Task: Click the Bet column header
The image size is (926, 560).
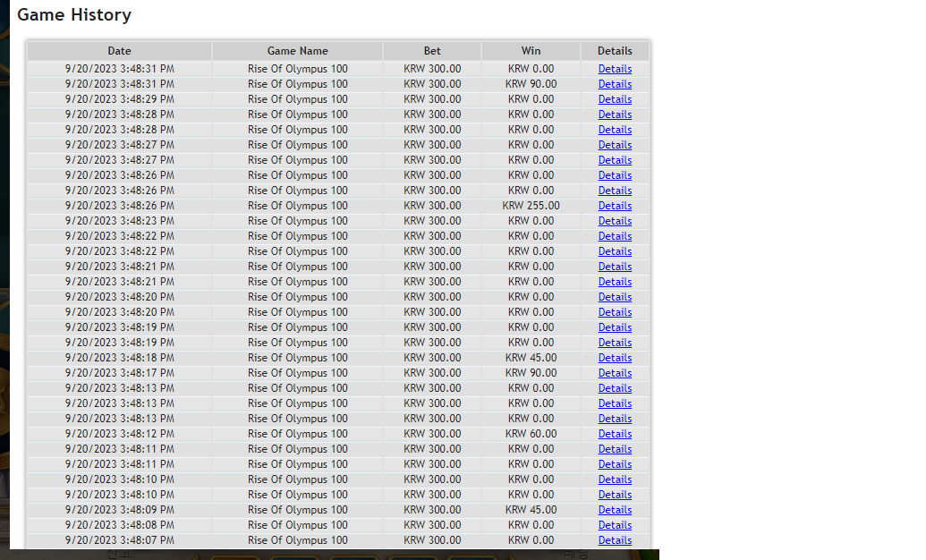Action: click(x=432, y=51)
